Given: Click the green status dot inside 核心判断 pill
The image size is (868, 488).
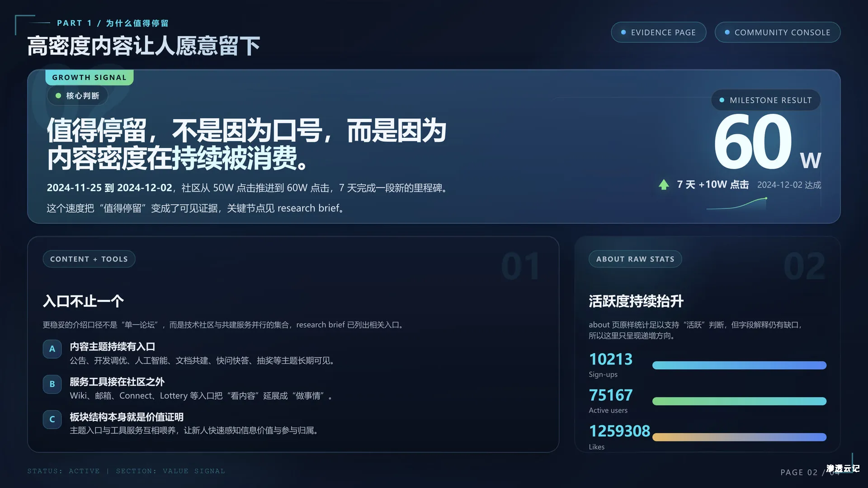Looking at the screenshot, I should point(57,95).
